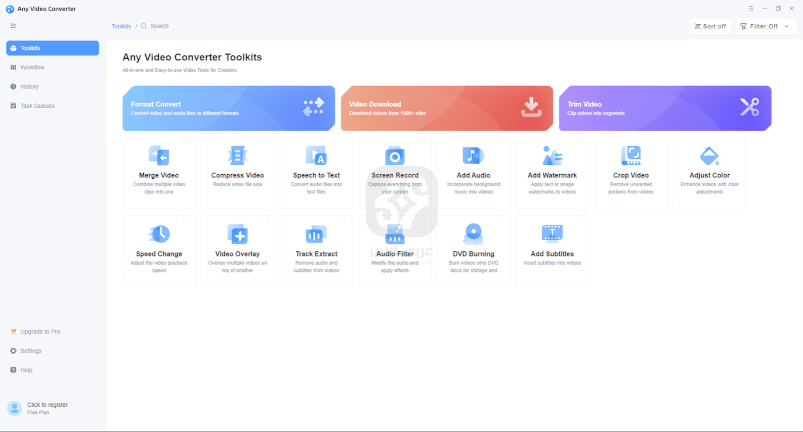
Task: Open Workflow in the sidebar
Action: tap(52, 67)
